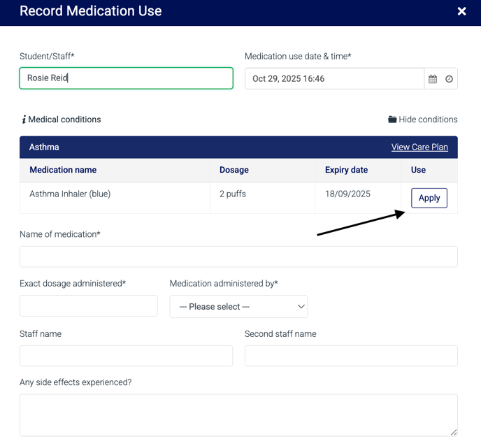
Task: Open the calendar date picker icon
Action: 433,79
